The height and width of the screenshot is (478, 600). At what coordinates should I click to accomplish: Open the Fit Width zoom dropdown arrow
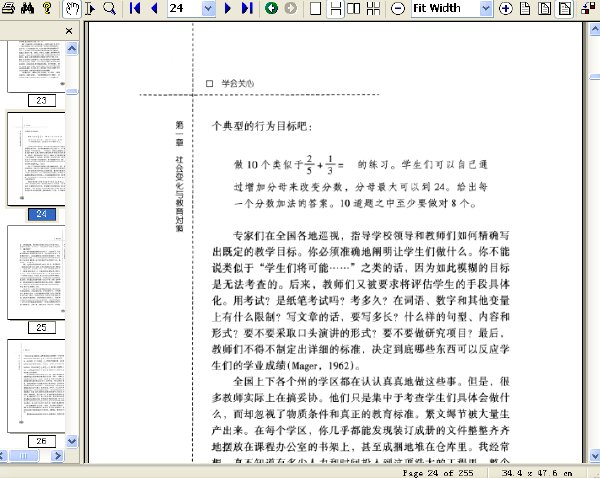485,8
